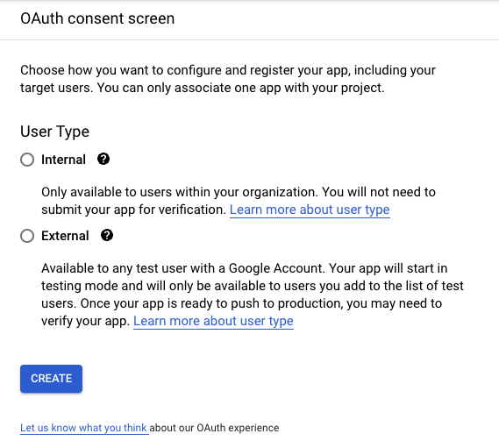Screen dimensions: 499x448
Task: Click the submit your app for verification text
Action: click(x=133, y=210)
